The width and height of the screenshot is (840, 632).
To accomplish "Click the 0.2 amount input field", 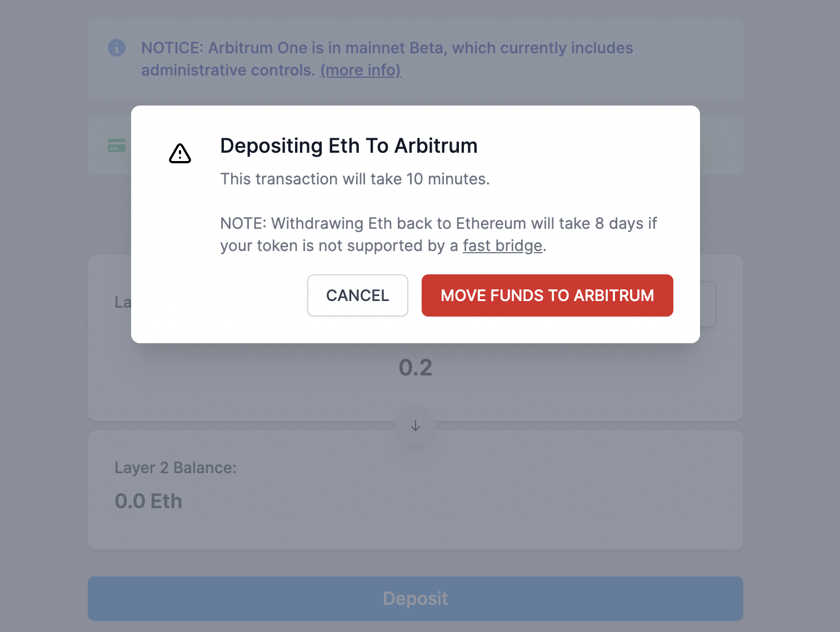I will coord(416,368).
